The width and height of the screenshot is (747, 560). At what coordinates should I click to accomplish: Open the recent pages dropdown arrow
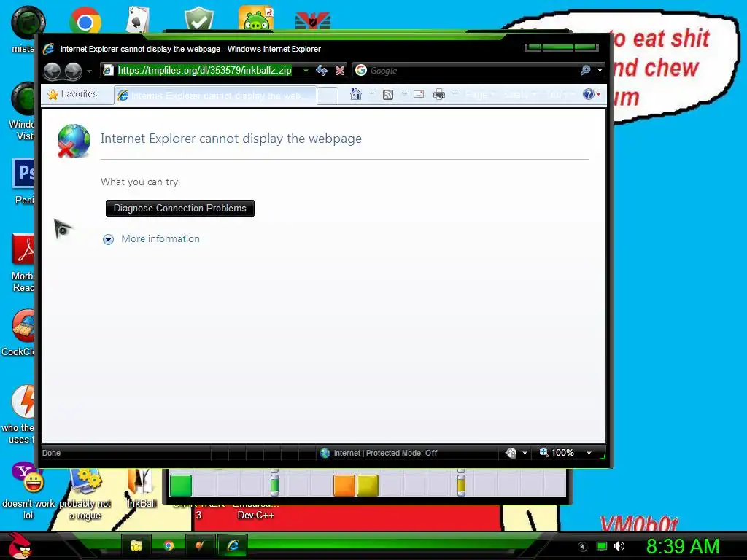(x=89, y=71)
